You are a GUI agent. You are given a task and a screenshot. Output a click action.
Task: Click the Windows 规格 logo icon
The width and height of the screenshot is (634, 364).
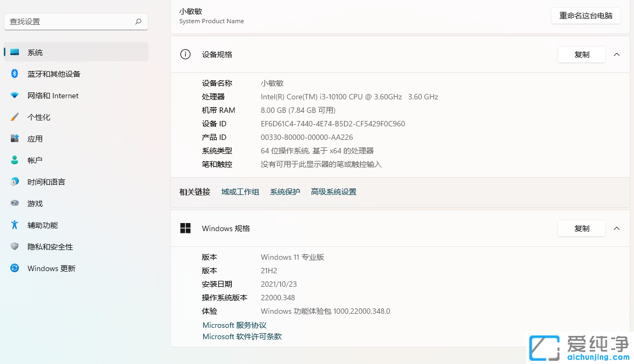coord(185,228)
